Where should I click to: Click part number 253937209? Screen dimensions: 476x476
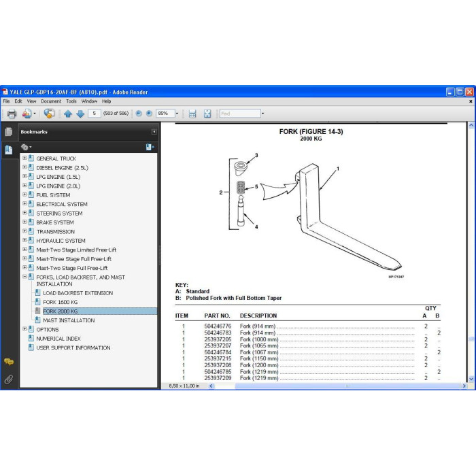pos(218,378)
